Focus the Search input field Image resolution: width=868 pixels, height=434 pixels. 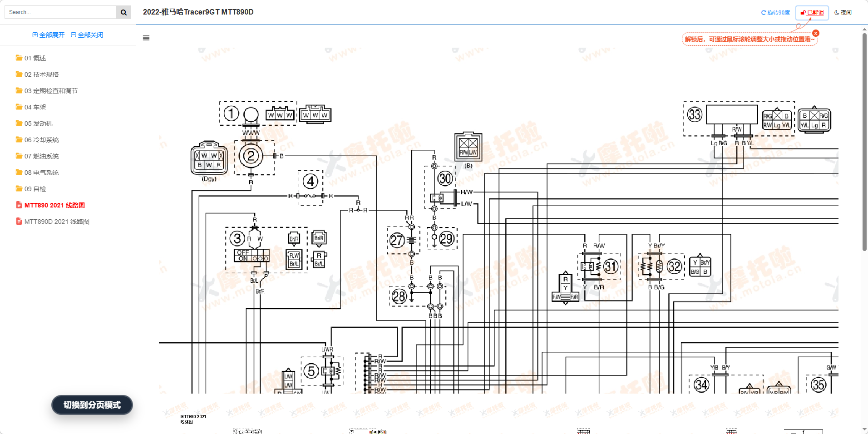[60, 12]
